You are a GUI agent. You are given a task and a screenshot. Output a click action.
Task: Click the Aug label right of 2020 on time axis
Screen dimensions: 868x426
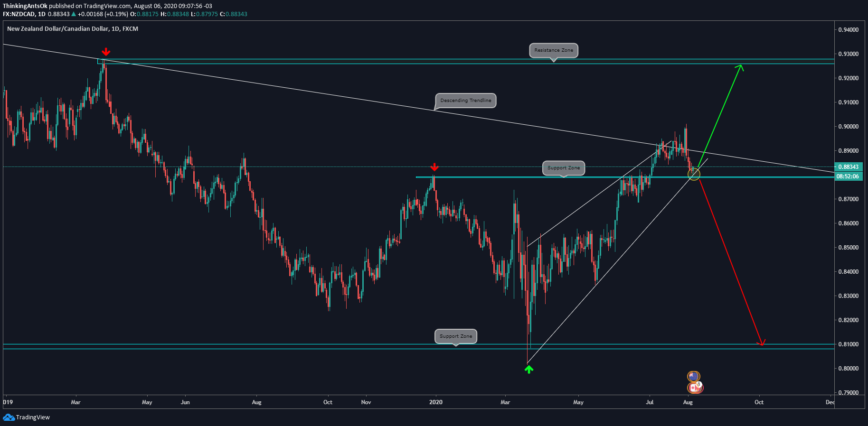pos(688,402)
